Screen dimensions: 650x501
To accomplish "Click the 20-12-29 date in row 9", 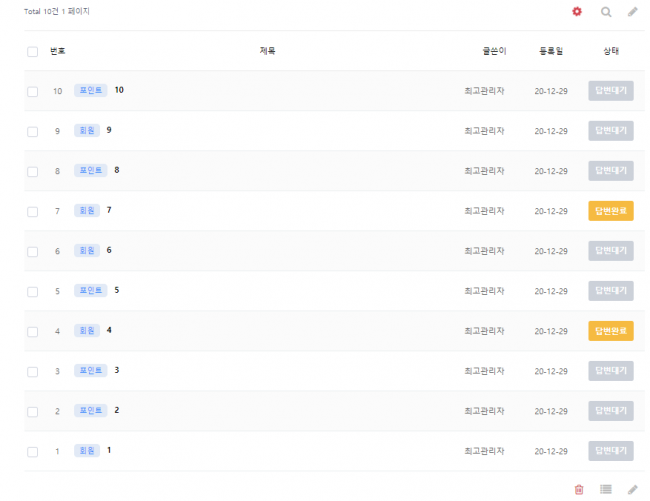I will coord(551,131).
